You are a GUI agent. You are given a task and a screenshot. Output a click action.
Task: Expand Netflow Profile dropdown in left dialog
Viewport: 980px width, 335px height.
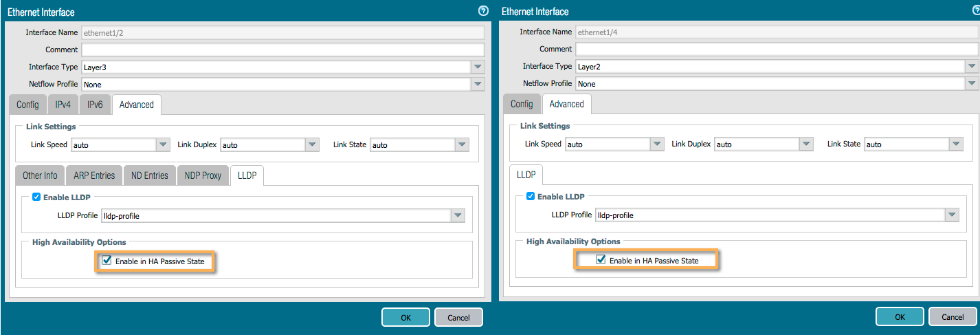(x=478, y=84)
